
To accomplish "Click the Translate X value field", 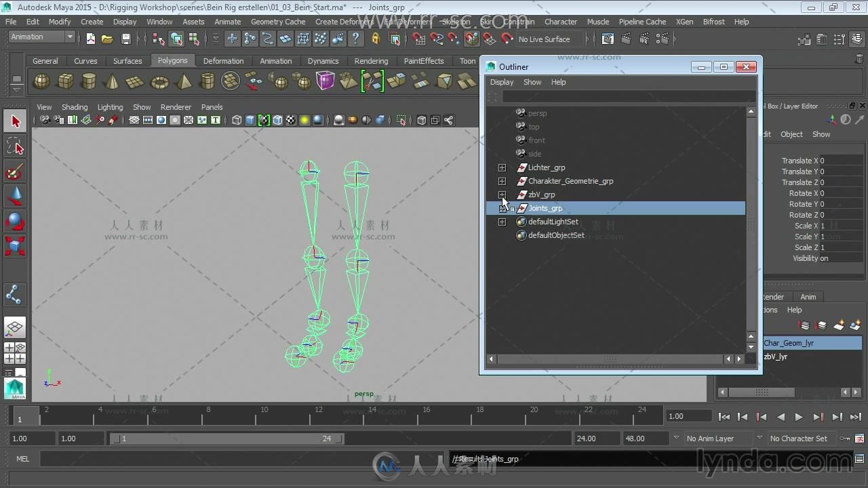I will pyautogui.click(x=841, y=161).
